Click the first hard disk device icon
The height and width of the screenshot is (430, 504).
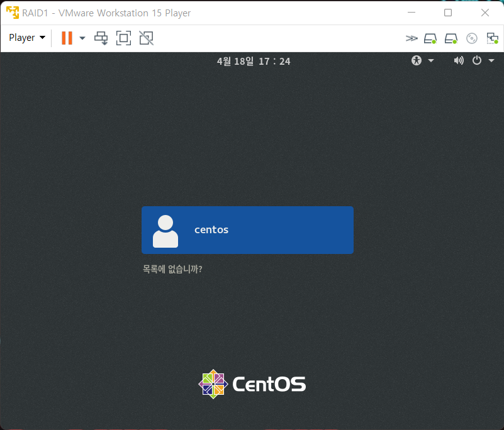click(x=430, y=38)
